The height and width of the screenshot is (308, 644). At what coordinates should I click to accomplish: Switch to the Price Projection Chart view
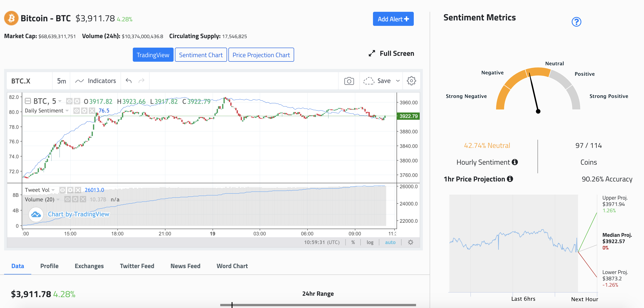point(261,54)
